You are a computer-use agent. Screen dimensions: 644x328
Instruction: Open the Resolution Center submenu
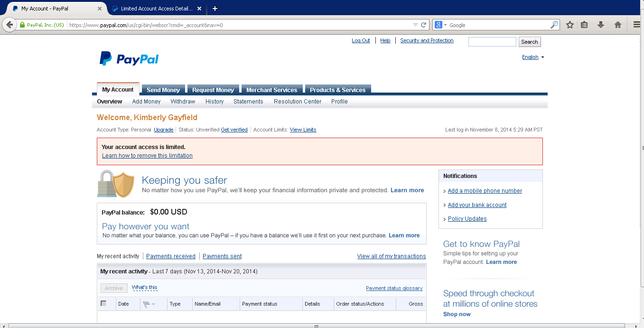point(298,102)
